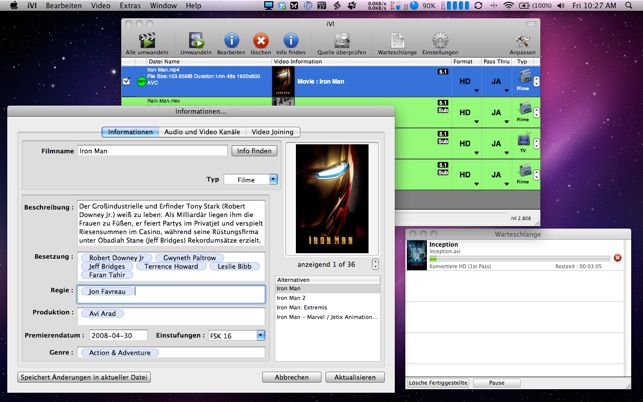
Task: Click the green MP4 badge on Iron Man.mp4
Action: click(141, 82)
